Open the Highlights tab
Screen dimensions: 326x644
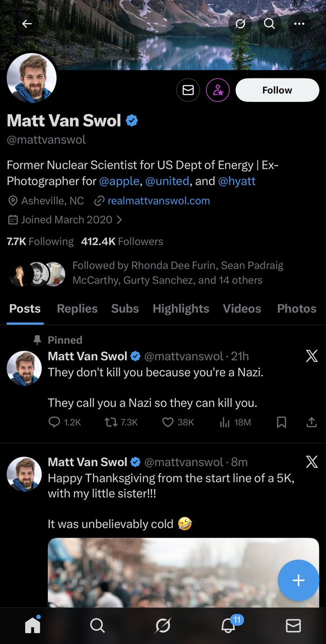click(x=180, y=309)
